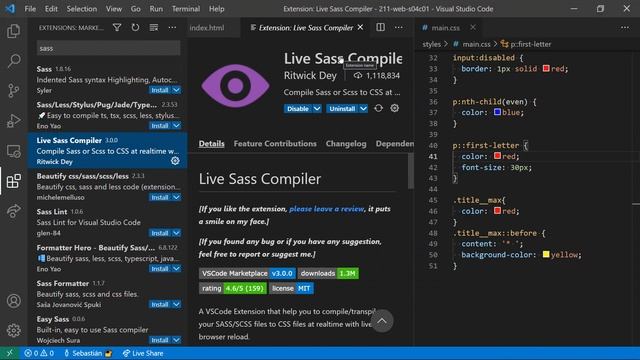Open Install dropdown for Sass Formatter
The image size is (640, 360).
click(x=176, y=304)
